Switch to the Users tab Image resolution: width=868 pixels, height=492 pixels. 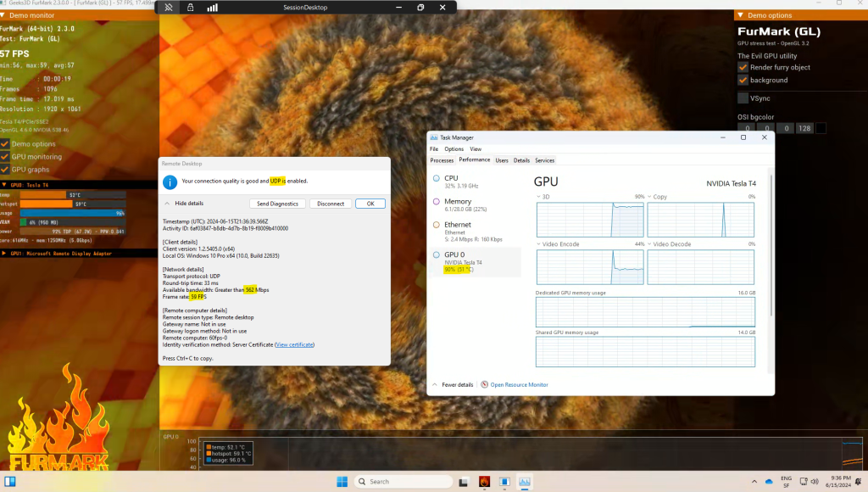pos(502,160)
